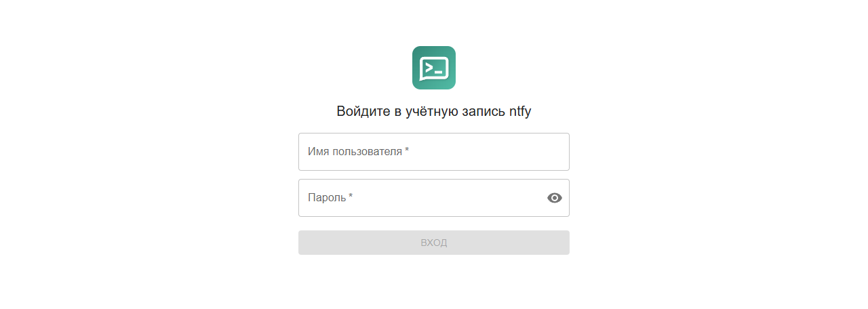Toggle password visibility in the Пароль field
This screenshot has height=309, width=868.
click(555, 198)
